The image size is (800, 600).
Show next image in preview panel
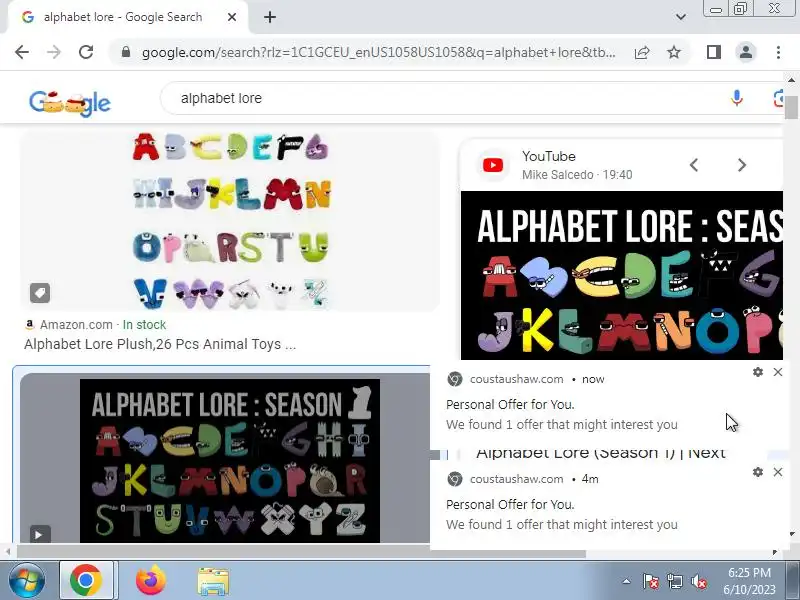pos(742,165)
